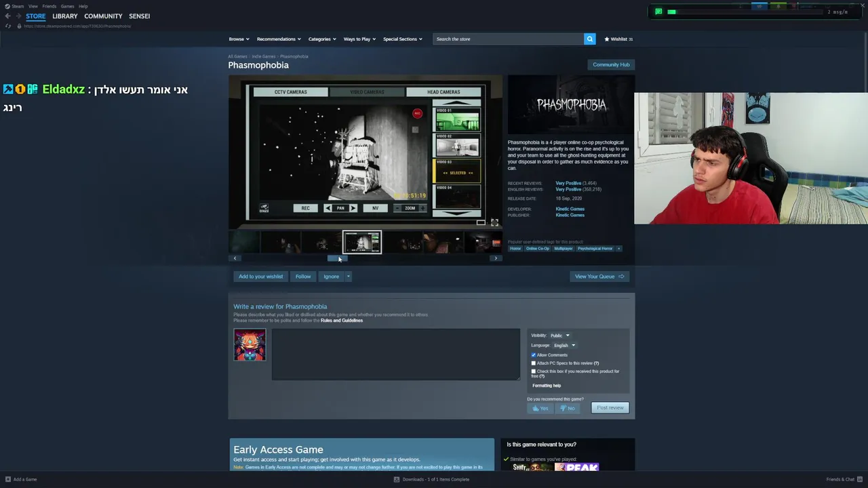The height and width of the screenshot is (488, 868).
Task: Go back with the left arrow navigation icon
Action: (x=7, y=16)
